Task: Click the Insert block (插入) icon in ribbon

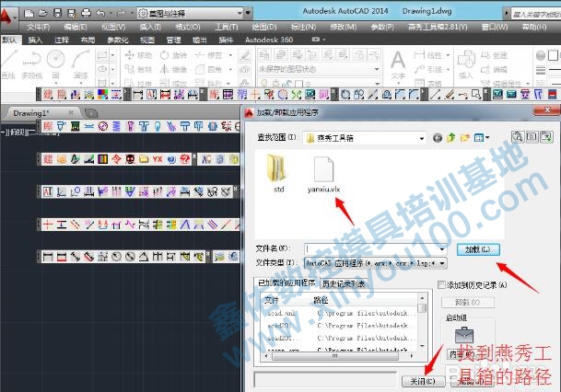Action: click(x=466, y=63)
